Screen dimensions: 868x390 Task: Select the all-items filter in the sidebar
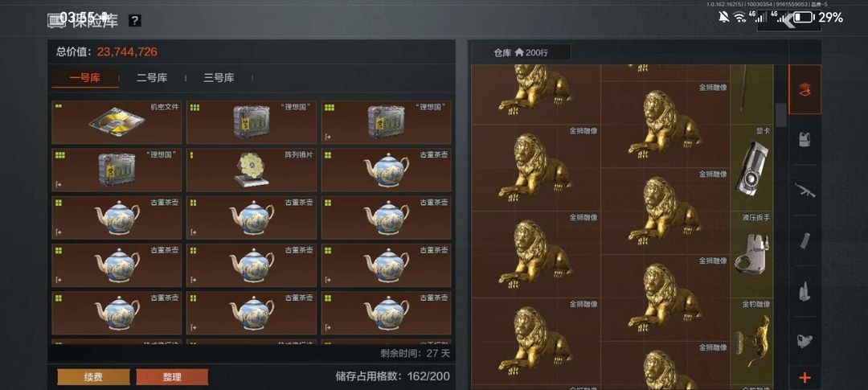pyautogui.click(x=805, y=90)
